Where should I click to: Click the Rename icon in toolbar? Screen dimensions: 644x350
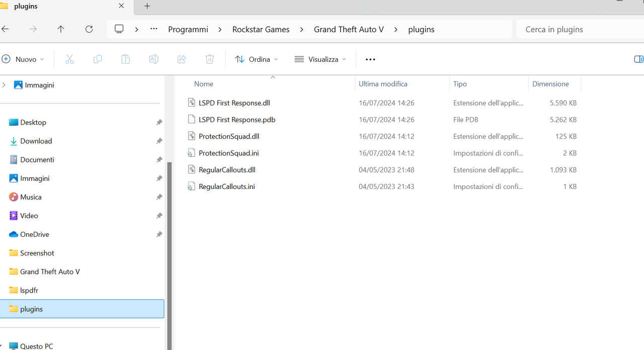[153, 59]
